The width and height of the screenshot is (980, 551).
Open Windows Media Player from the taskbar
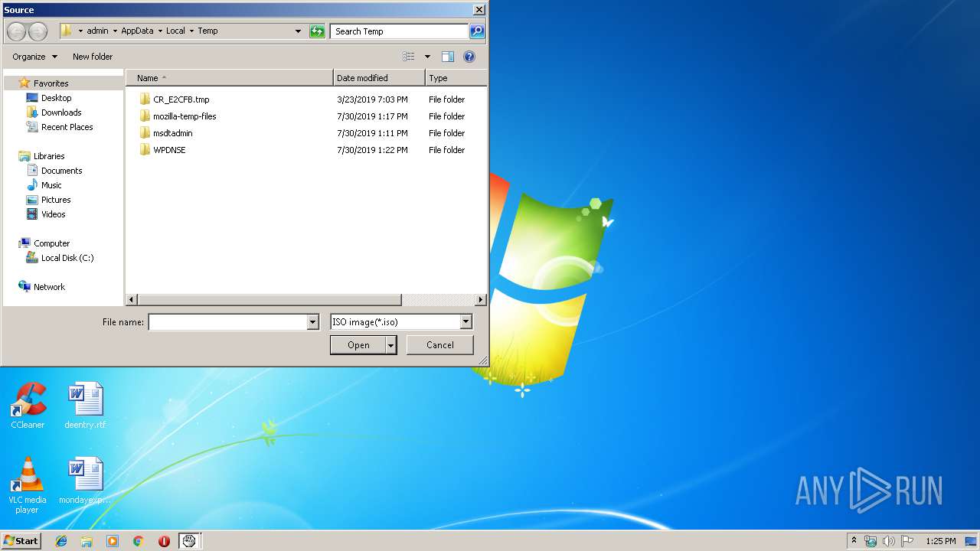coord(113,541)
